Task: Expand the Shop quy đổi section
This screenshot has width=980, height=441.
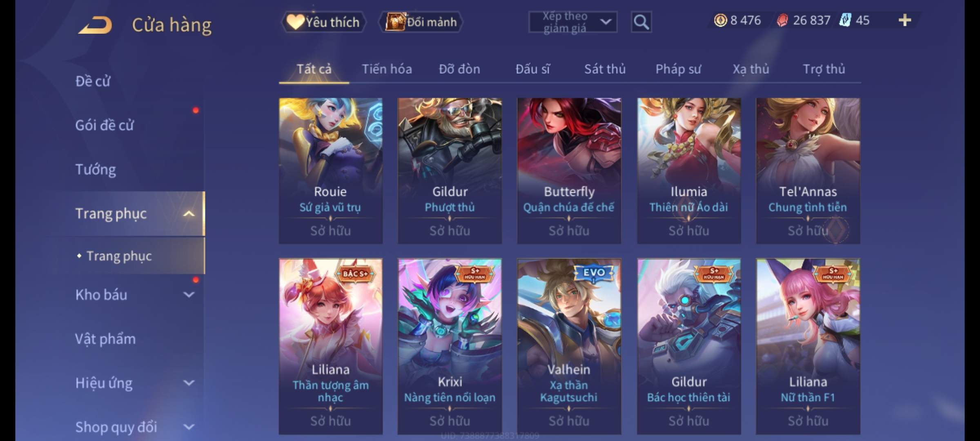Action: (x=189, y=427)
